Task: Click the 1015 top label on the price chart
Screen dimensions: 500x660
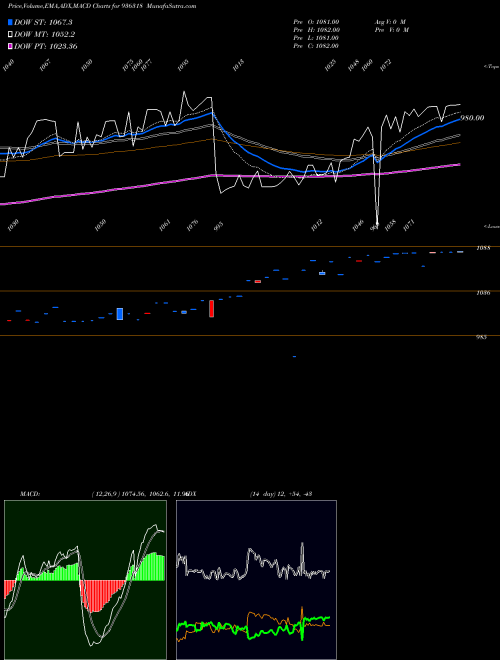Action: coord(238,65)
